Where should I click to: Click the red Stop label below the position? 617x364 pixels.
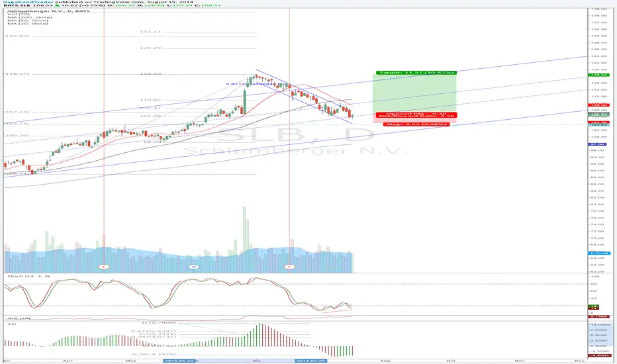pos(416,124)
